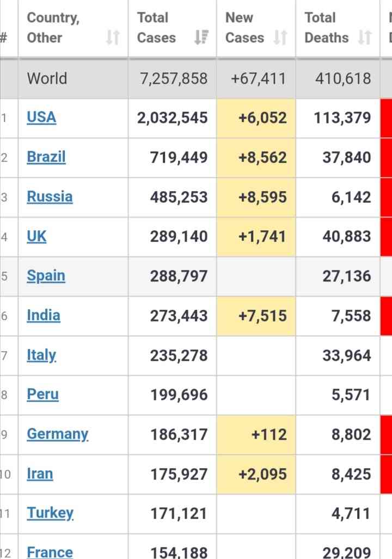Click the Total Deaths column header
This screenshot has height=559, width=392.
coord(338,28)
